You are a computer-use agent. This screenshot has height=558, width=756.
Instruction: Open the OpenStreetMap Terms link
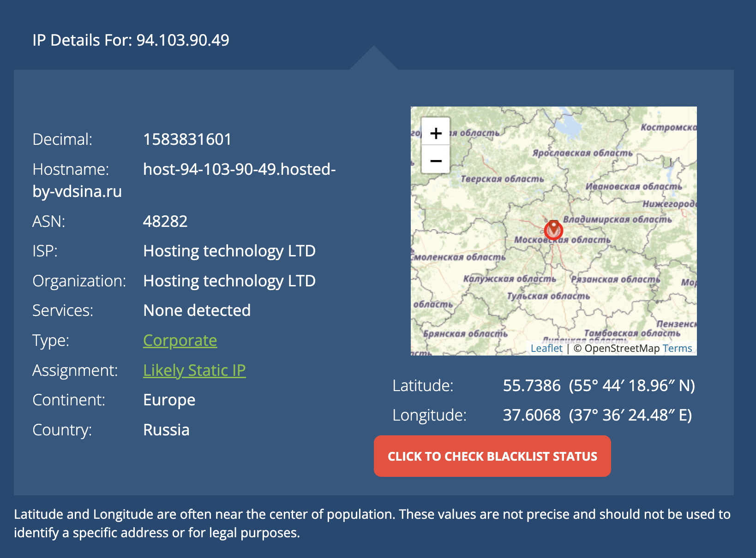[677, 348]
